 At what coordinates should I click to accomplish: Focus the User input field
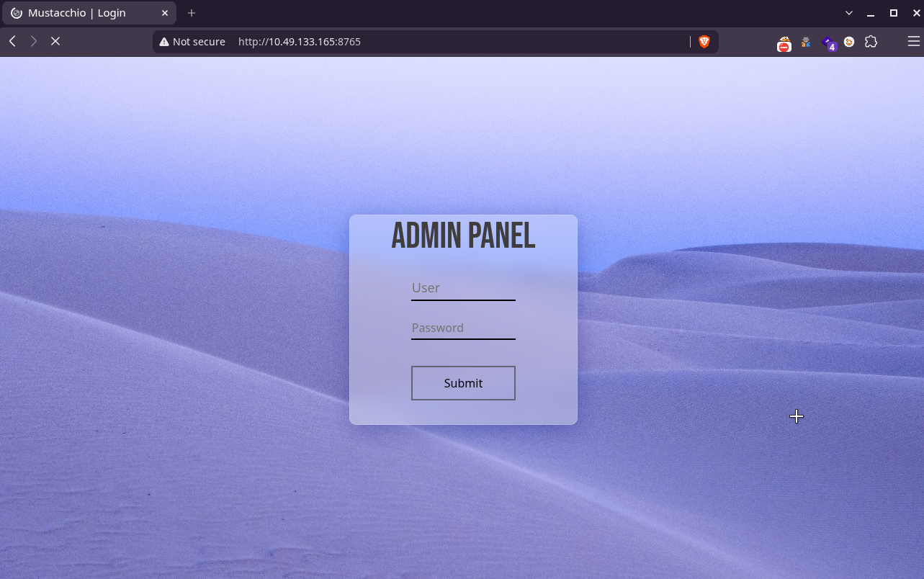463,288
